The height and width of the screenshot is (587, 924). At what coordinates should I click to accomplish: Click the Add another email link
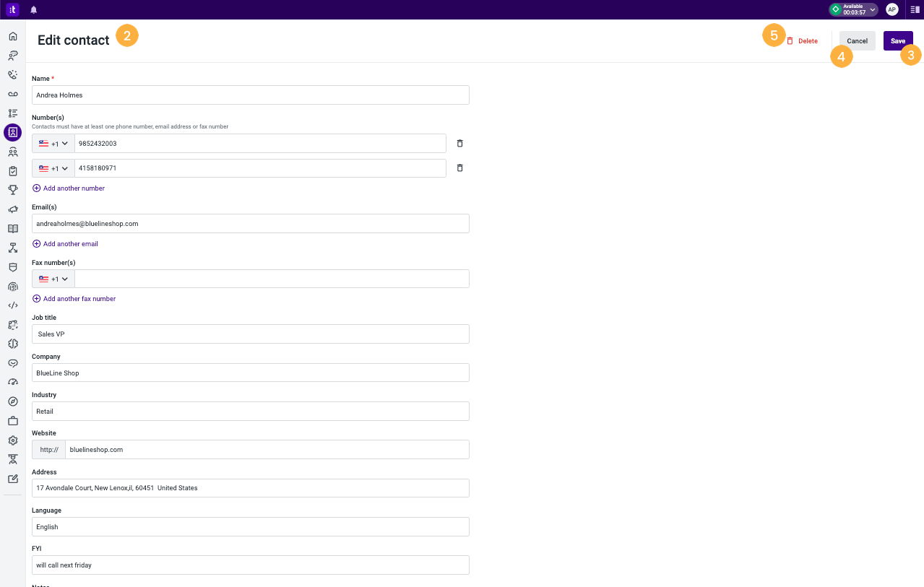[x=64, y=243]
